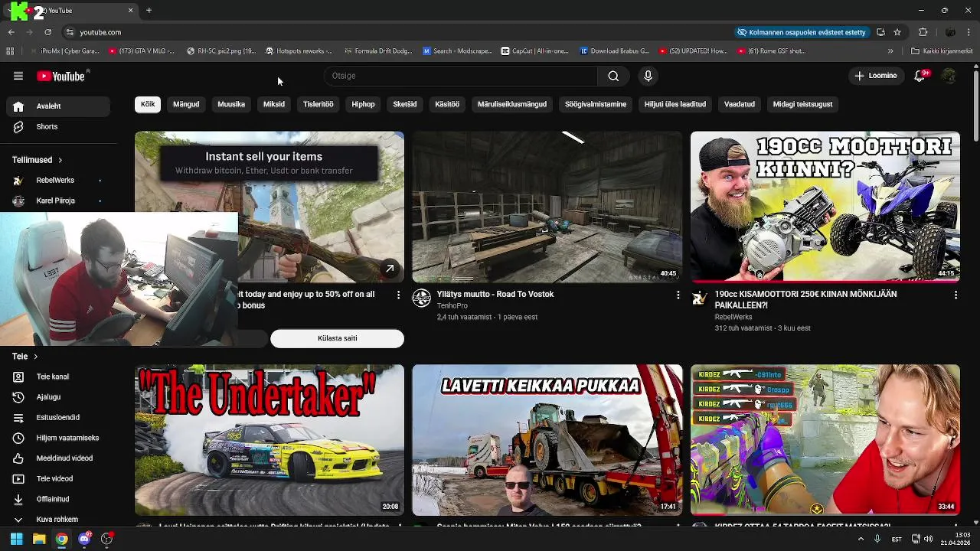Viewport: 980px width, 551px height.
Task: Open the notifications bell
Action: [x=921, y=76]
